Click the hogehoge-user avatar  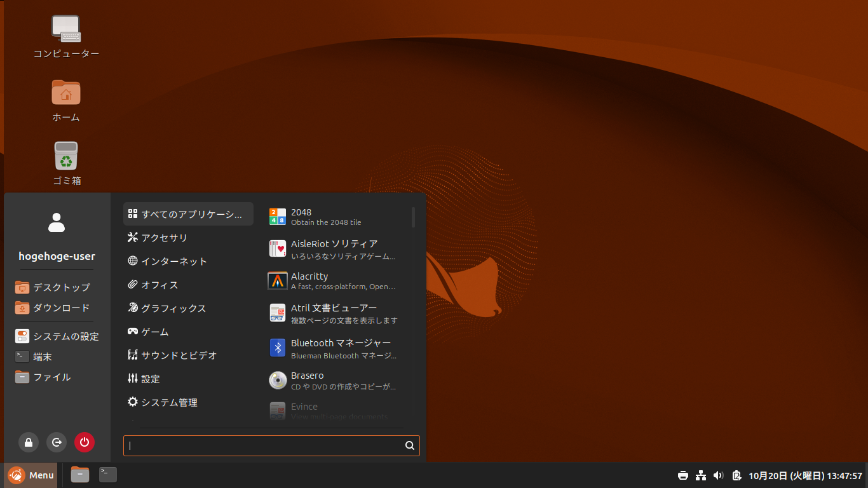tap(57, 222)
